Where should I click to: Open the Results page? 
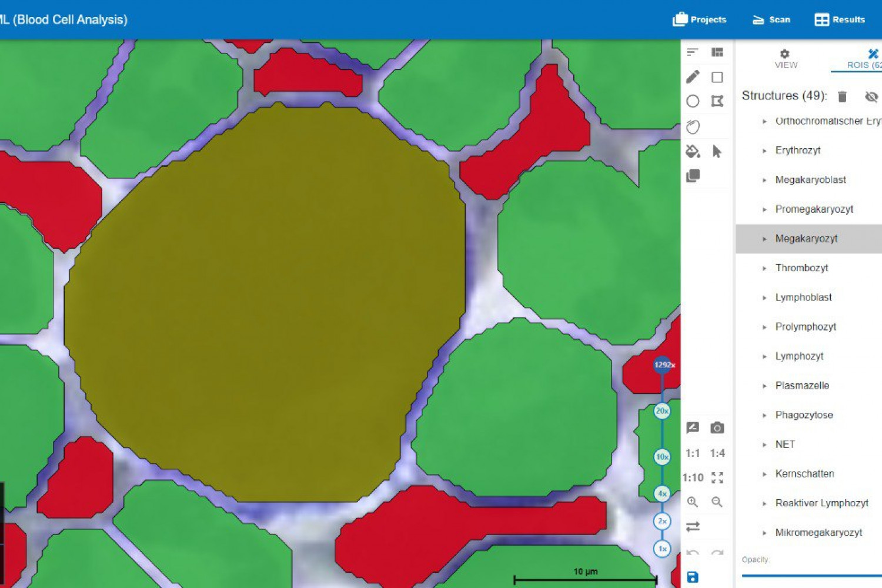[x=840, y=19]
